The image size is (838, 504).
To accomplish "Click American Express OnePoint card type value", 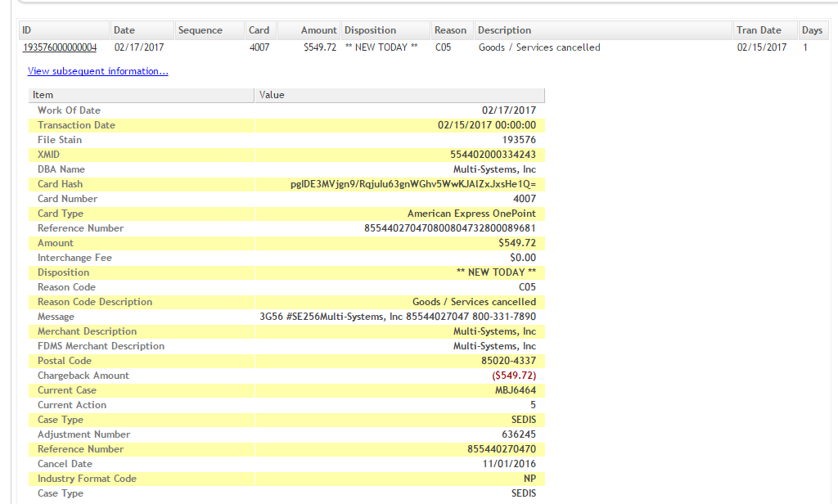I will pos(471,214).
